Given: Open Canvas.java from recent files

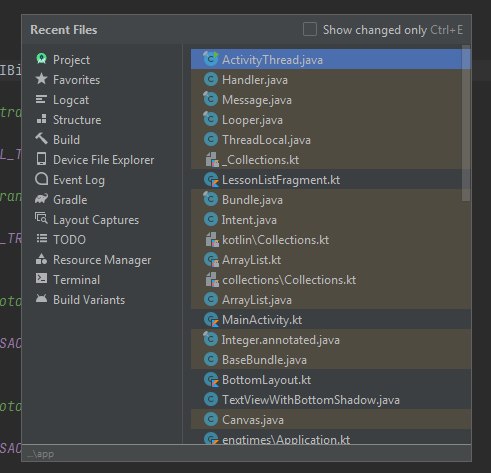Looking at the screenshot, I should pos(330,419).
